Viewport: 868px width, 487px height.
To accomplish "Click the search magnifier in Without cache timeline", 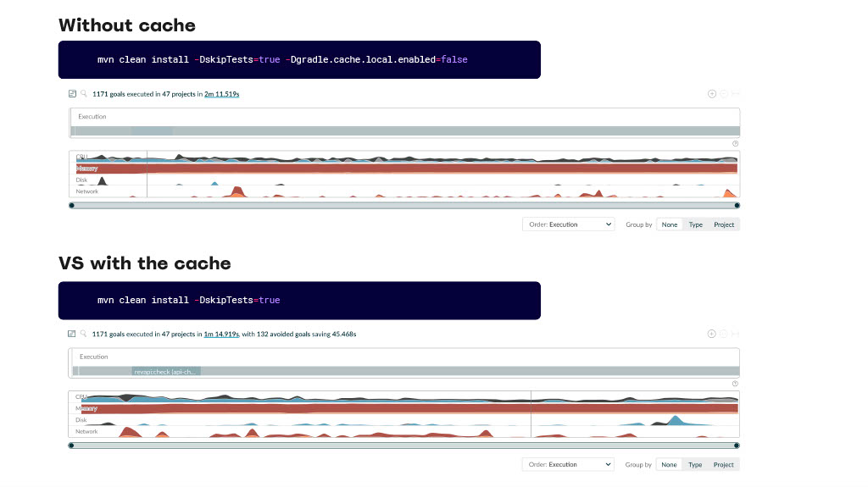I will 84,93.
